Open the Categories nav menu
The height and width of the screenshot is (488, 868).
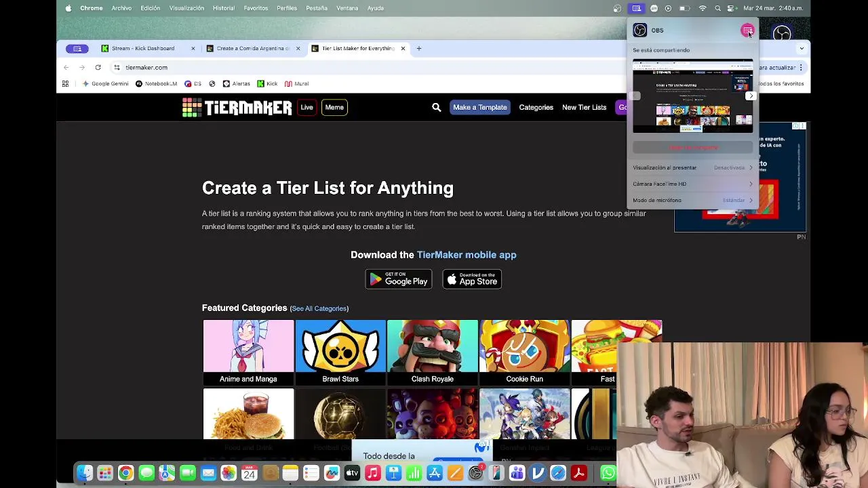pyautogui.click(x=536, y=107)
